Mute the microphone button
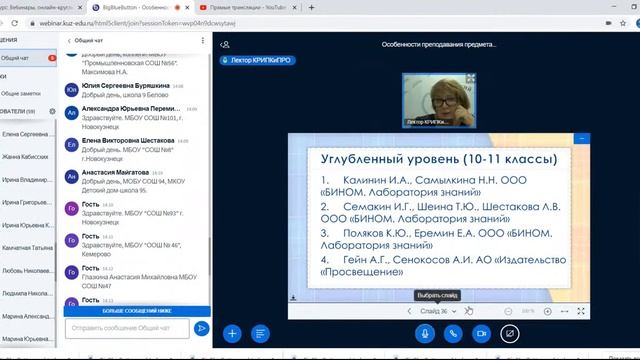640x360 pixels. (x=424, y=333)
